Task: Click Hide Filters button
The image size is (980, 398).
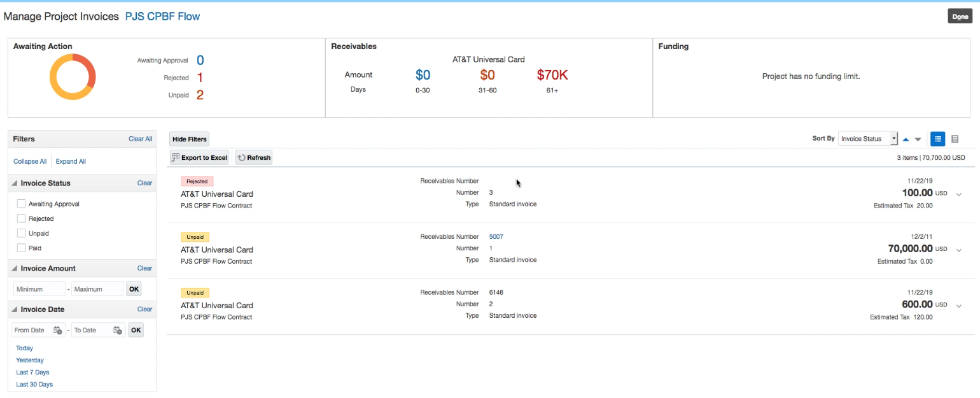Action: point(189,139)
